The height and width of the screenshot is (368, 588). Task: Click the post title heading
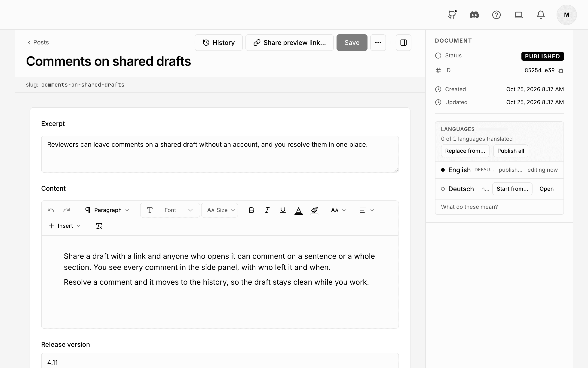(108, 61)
